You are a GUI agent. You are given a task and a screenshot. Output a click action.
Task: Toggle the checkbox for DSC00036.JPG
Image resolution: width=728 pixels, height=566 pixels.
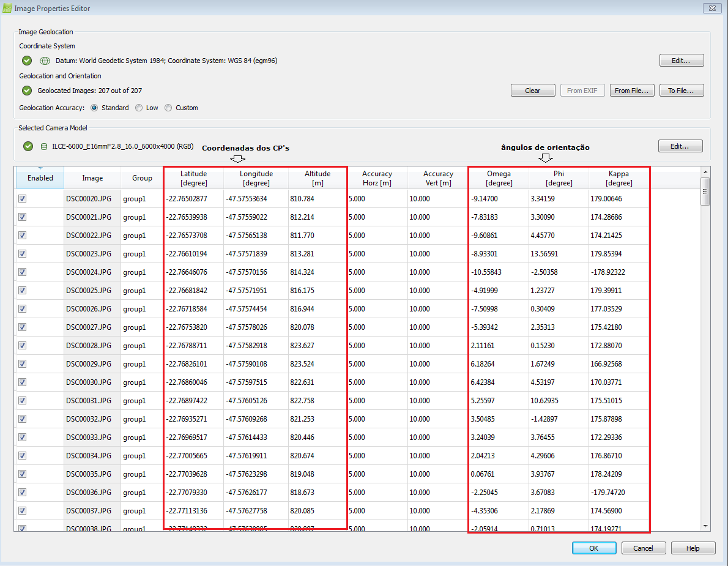point(22,492)
